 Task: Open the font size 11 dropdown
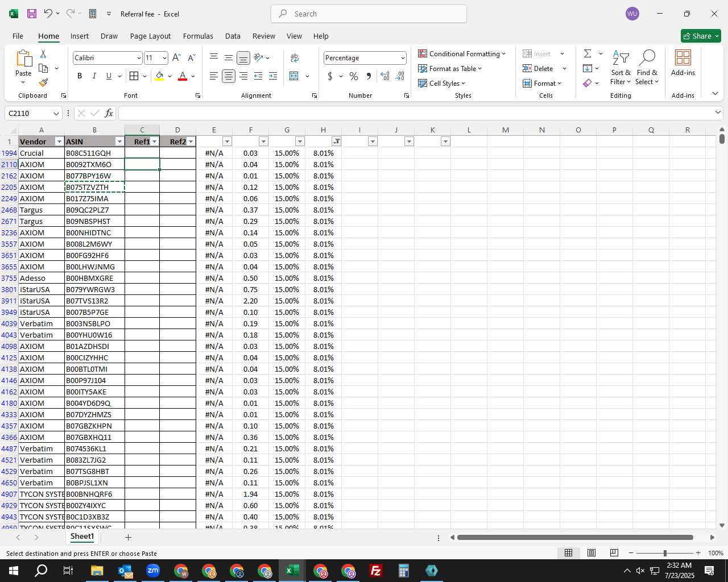[x=164, y=58]
